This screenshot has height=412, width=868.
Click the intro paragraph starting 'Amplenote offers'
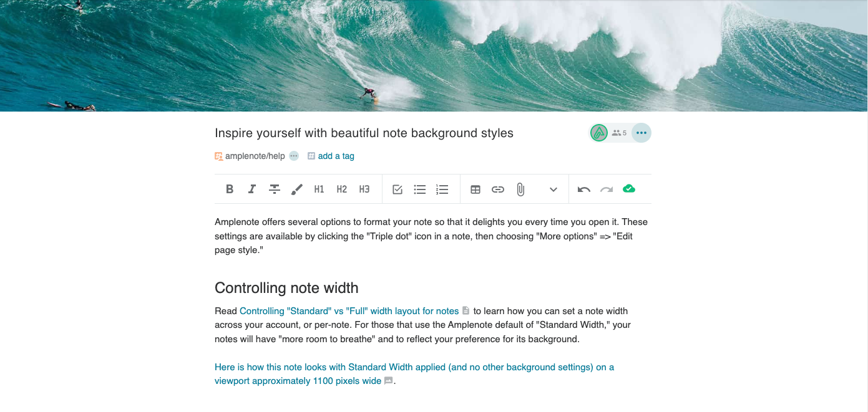click(432, 236)
